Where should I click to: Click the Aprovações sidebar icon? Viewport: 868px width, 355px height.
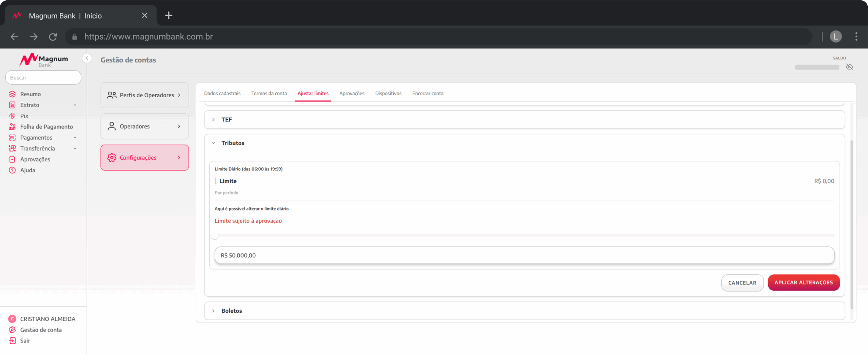click(x=12, y=159)
